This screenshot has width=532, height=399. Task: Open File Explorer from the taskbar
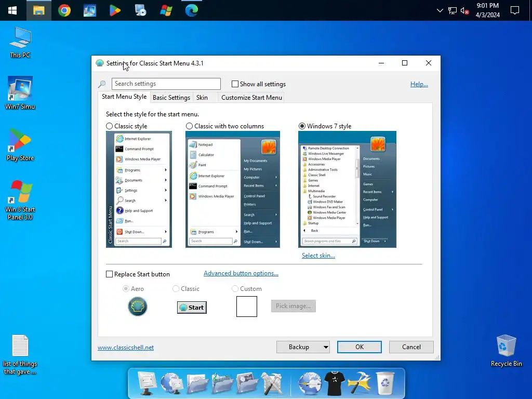click(38, 10)
